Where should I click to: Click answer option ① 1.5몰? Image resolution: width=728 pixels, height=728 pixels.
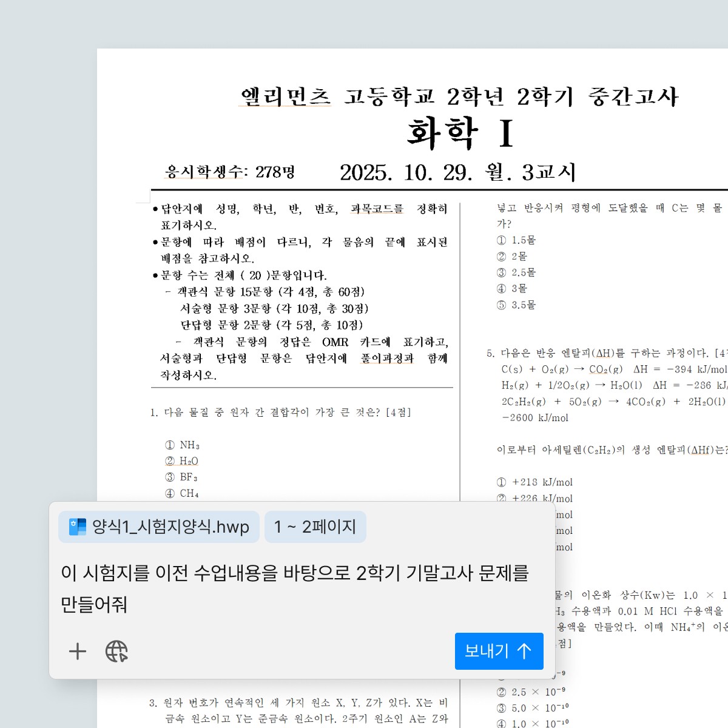click(x=516, y=240)
